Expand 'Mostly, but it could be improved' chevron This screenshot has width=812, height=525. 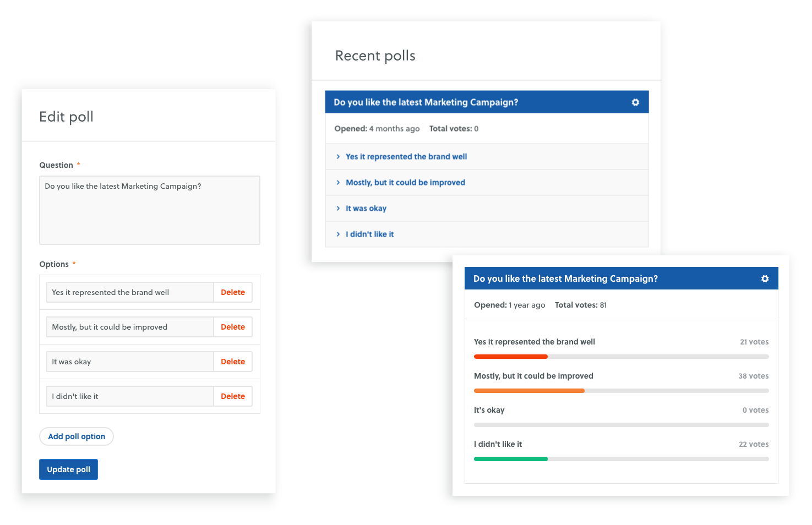click(x=338, y=183)
